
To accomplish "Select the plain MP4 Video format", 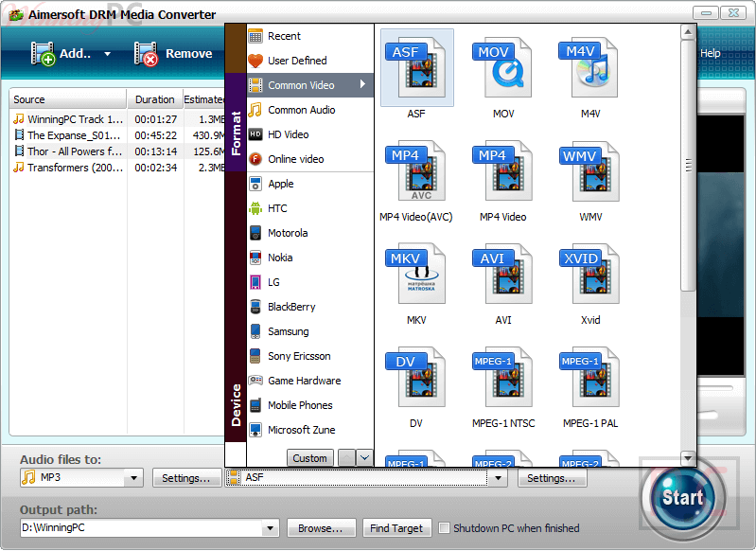I will tap(502, 171).
